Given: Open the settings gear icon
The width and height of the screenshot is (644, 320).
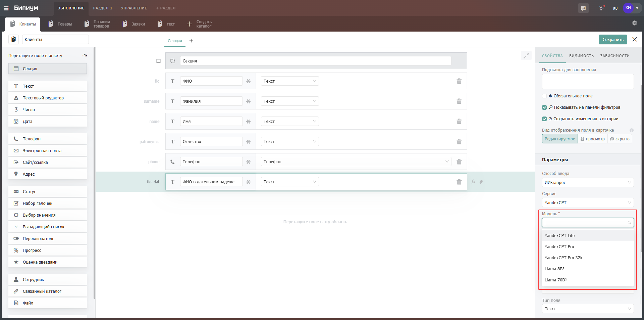Looking at the screenshot, I should click(x=634, y=23).
